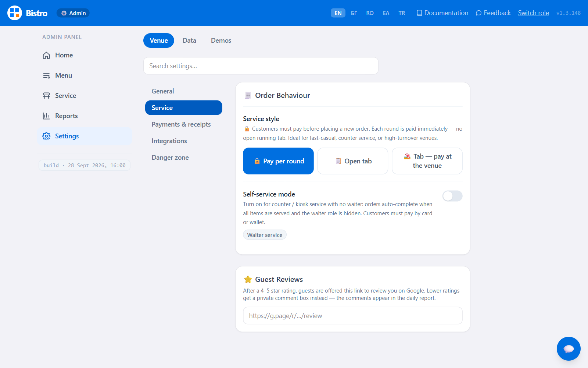Select the Data tab

pos(189,40)
